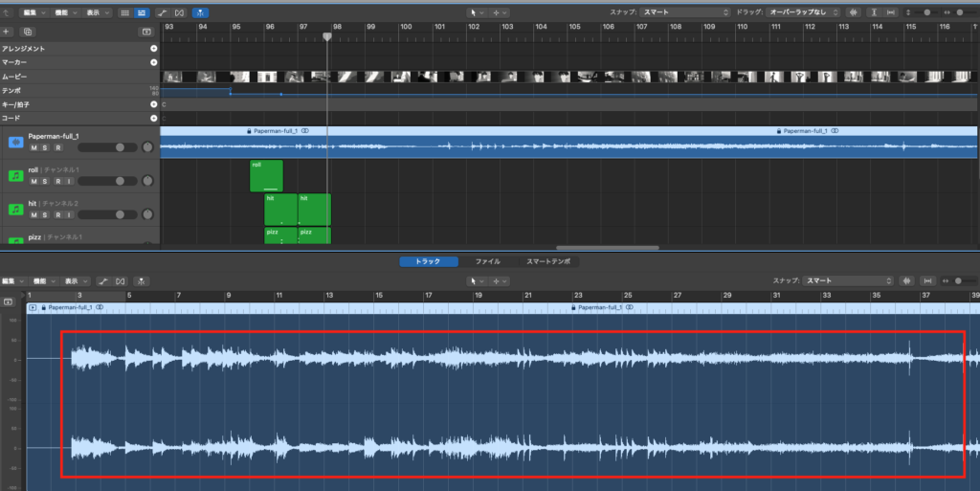Image resolution: width=980 pixels, height=491 pixels.
Task: Select the スマートテンポ tab
Action: 548,261
